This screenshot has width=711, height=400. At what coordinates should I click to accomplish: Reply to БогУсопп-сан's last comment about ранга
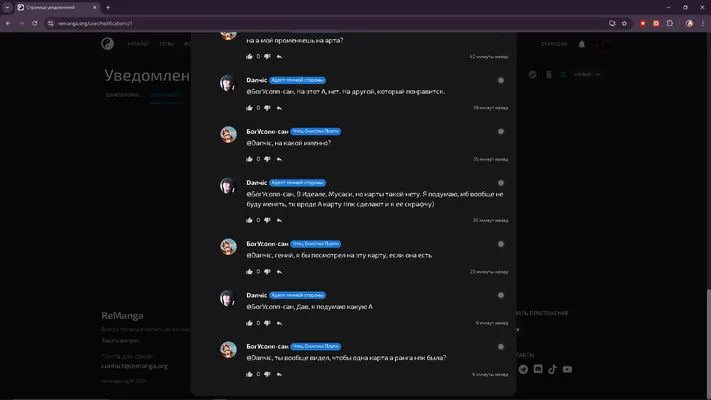click(x=279, y=374)
